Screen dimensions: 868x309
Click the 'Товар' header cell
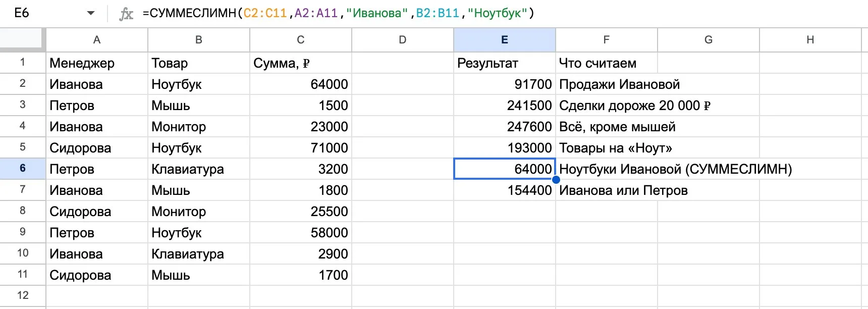pyautogui.click(x=199, y=63)
